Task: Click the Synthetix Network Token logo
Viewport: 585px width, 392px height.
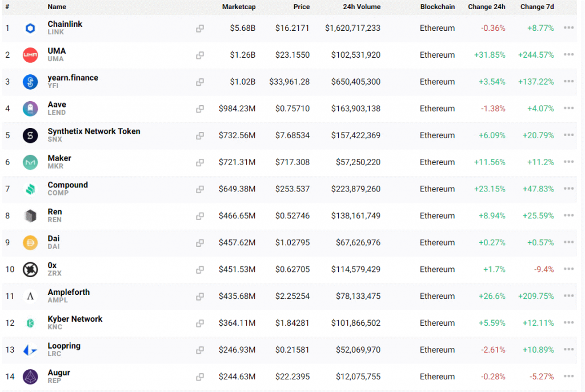Action: click(30, 135)
